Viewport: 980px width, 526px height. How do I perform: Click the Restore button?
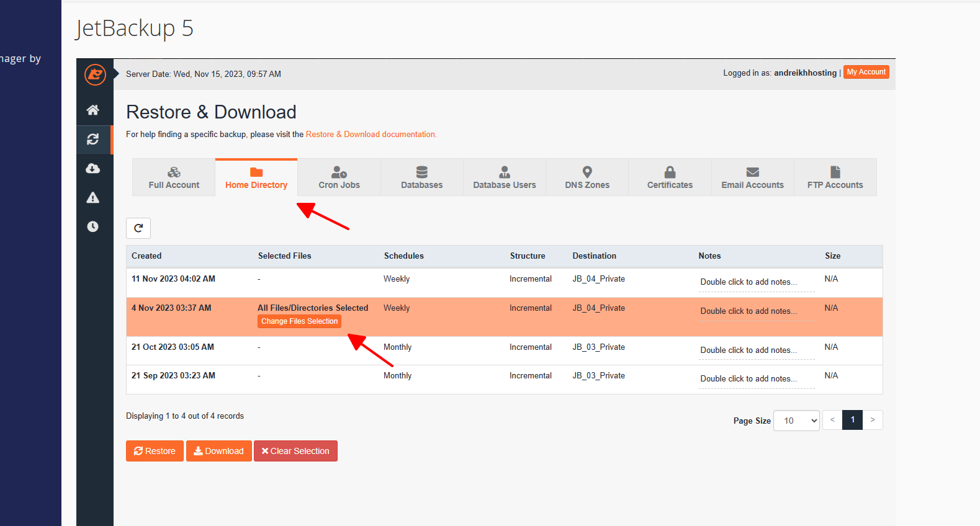(x=155, y=451)
